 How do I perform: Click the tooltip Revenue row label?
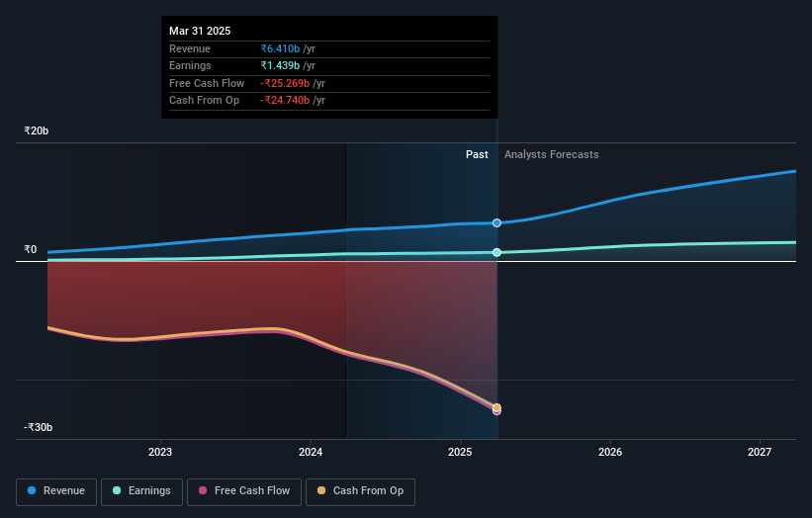(190, 48)
